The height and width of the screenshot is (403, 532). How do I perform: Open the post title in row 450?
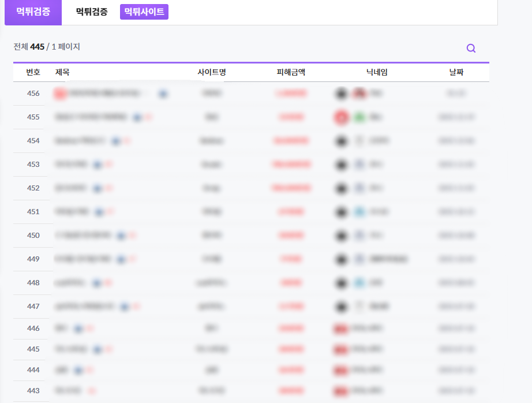83,236
